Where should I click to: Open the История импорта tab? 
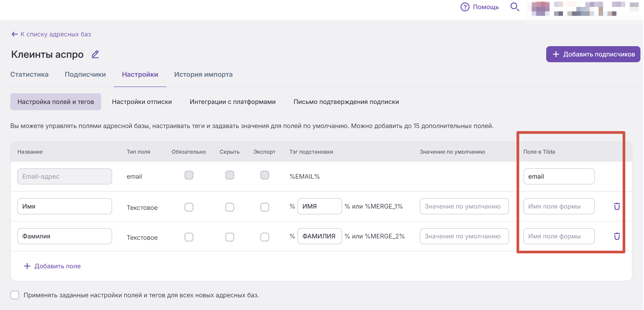[x=203, y=74]
